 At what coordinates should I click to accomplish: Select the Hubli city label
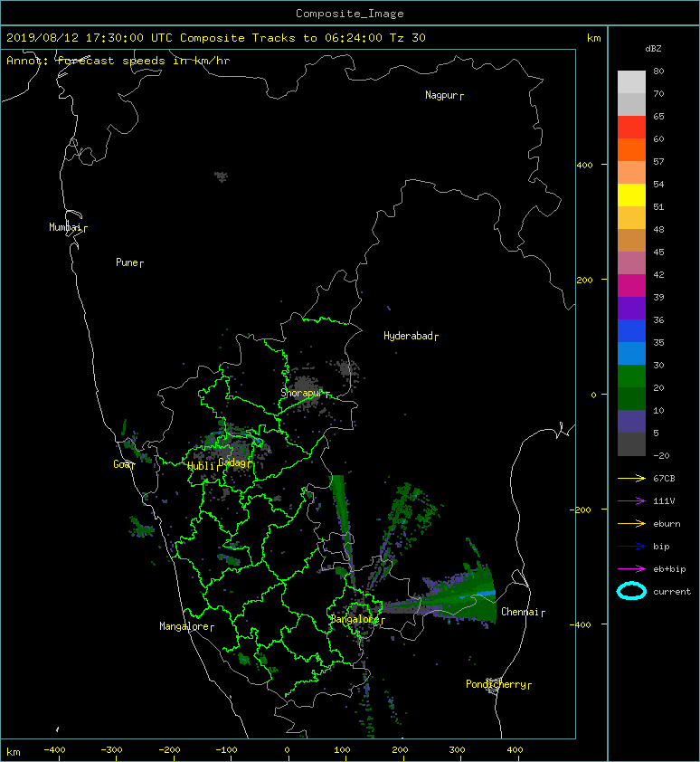pos(201,466)
